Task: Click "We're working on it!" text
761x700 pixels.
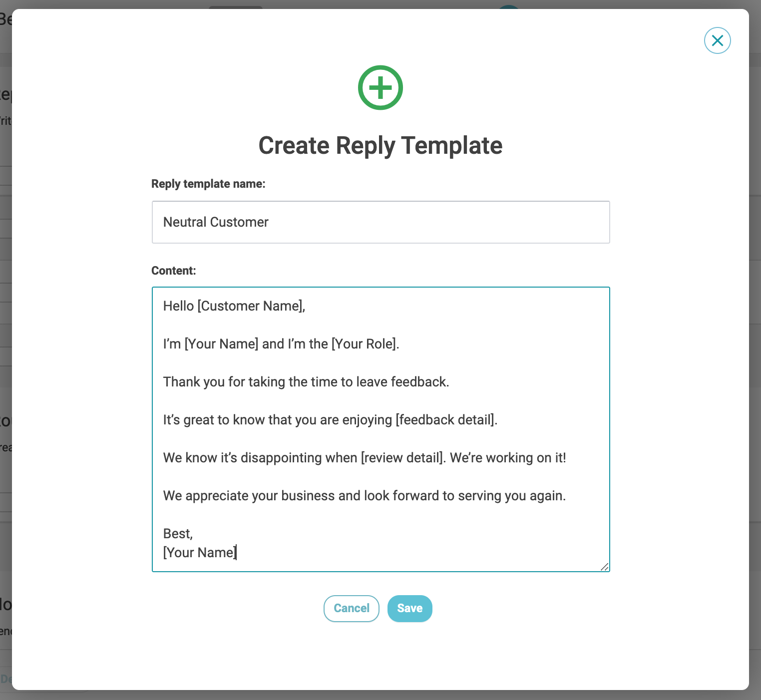Action: 507,458
